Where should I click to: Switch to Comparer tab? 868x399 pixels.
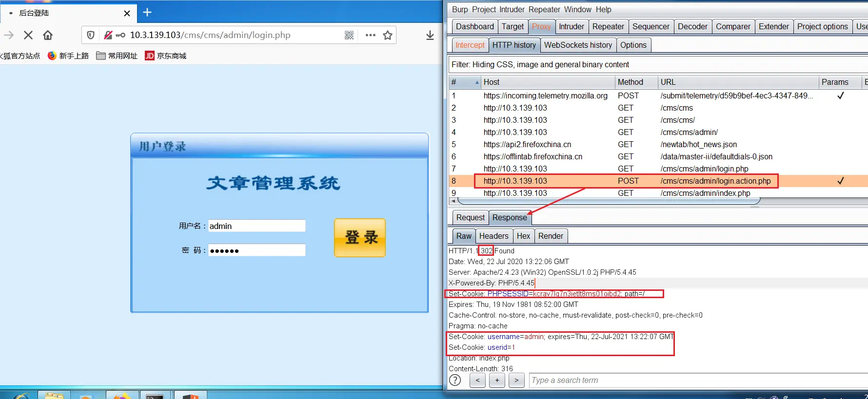733,26
